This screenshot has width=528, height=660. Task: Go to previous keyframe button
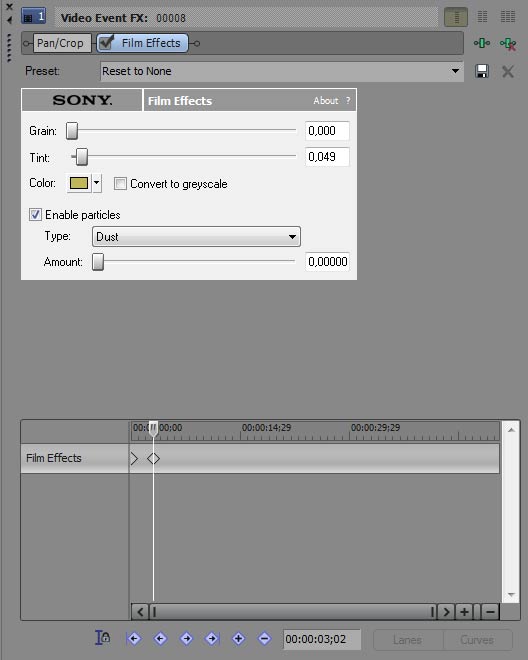coord(160,639)
